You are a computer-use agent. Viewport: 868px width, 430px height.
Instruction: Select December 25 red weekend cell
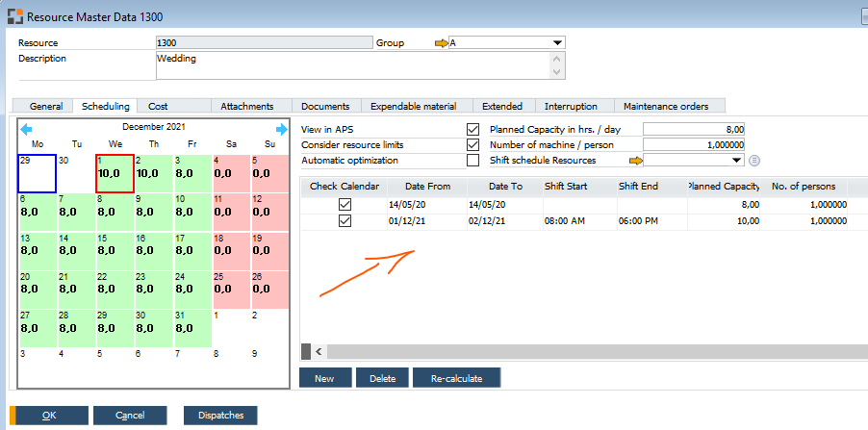[232, 289]
